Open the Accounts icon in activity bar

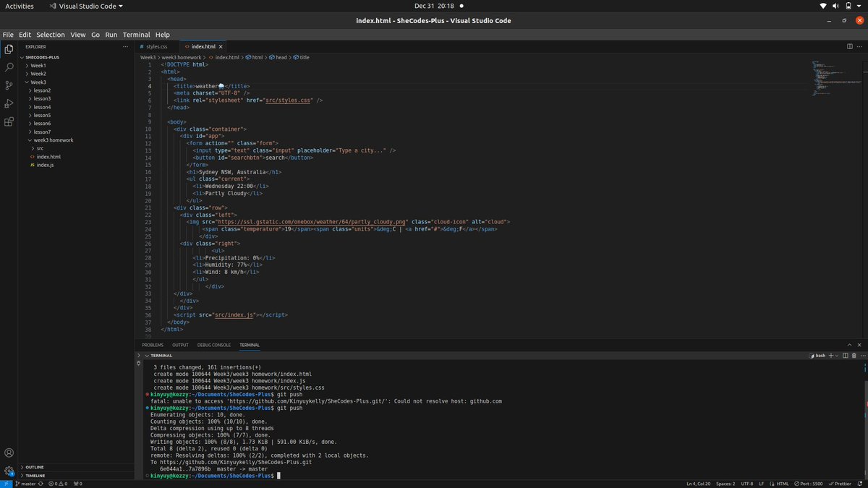pos(9,453)
